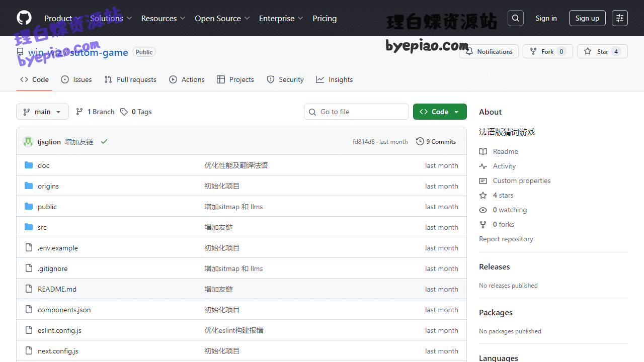Open the 4 stars link
644x362 pixels.
[x=503, y=195]
